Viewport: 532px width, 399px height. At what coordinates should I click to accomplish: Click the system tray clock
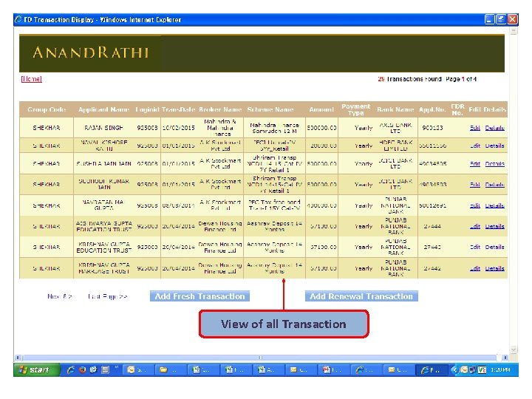(500, 370)
